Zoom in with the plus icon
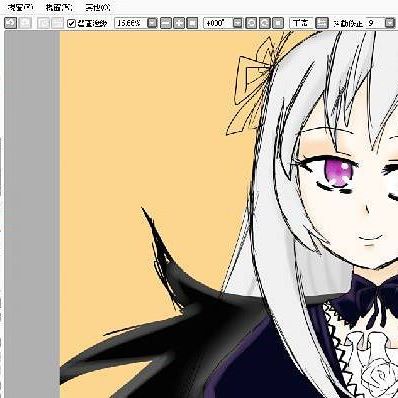 179,23
